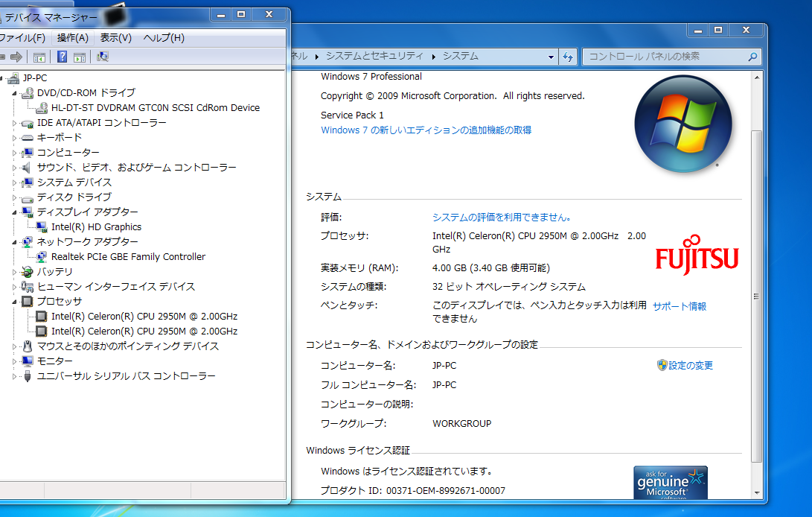Click the USB controller category icon
Image resolution: width=812 pixels, height=517 pixels.
tap(28, 376)
